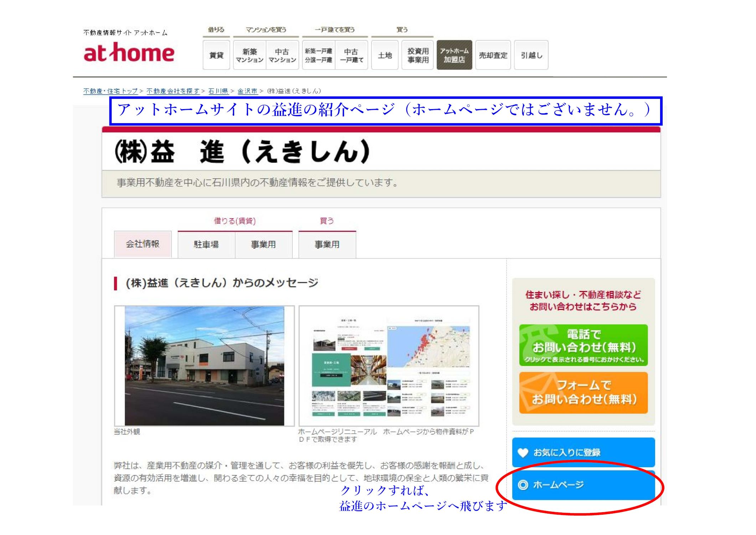
Task: Open 売却査定 navigation button
Action: pyautogui.click(x=493, y=55)
